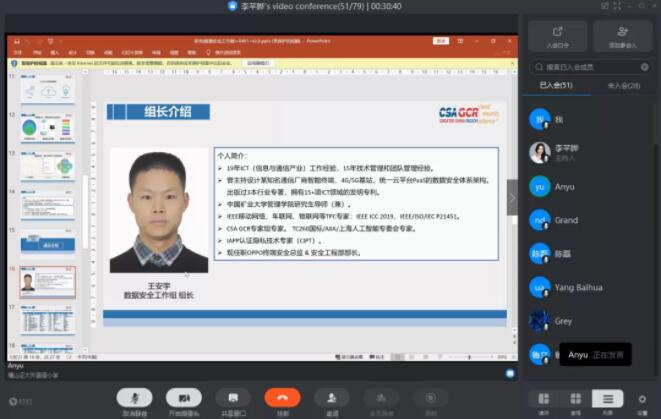Select slide 15 thumbnail
This screenshot has width=661, height=419.
[48, 243]
